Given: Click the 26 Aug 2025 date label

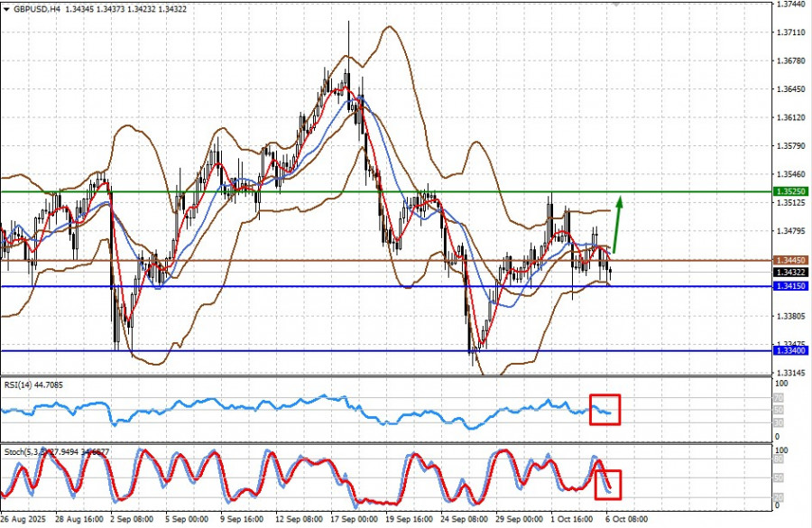Looking at the screenshot, I should coord(23,519).
